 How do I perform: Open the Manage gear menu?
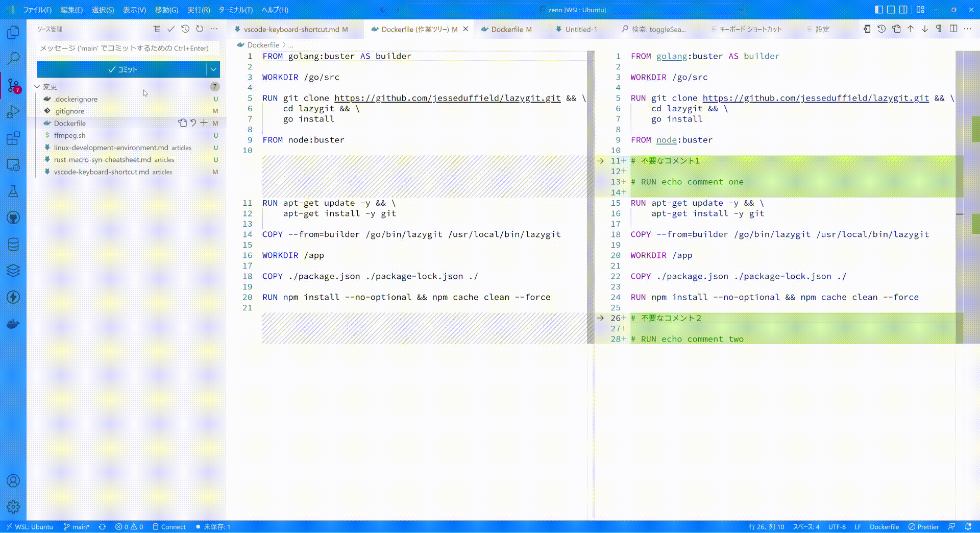click(13, 507)
